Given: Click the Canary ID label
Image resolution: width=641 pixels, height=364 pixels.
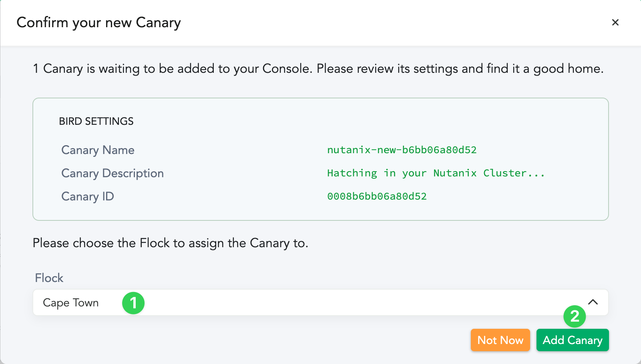Looking at the screenshot, I should [88, 196].
